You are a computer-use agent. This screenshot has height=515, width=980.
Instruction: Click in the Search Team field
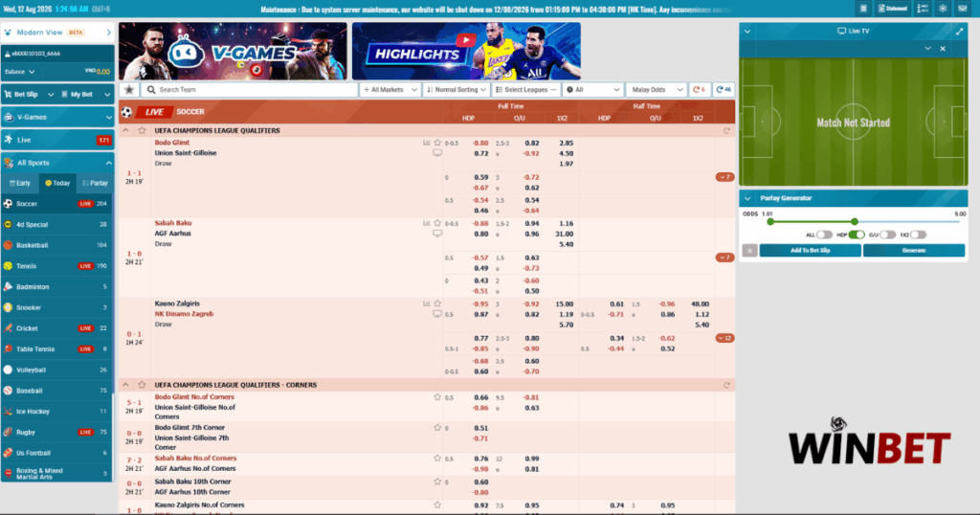250,90
